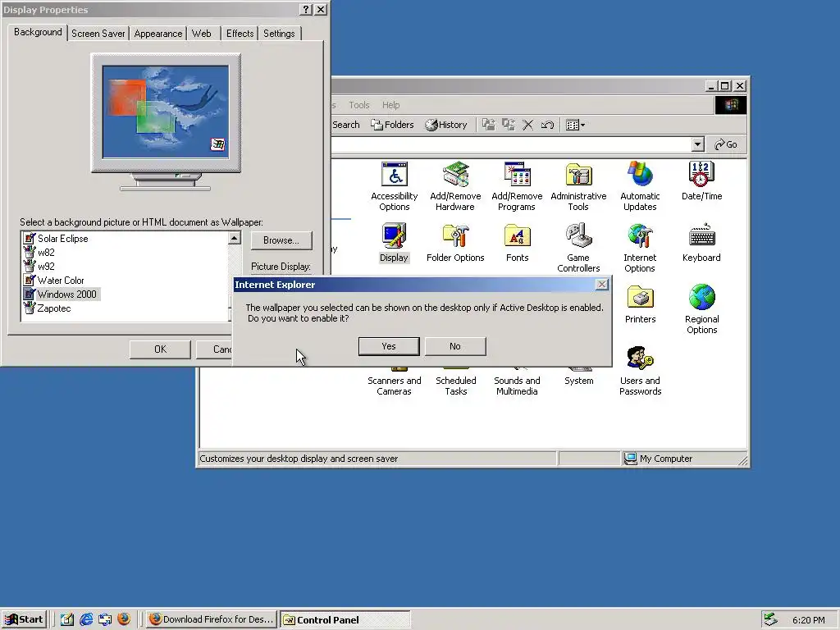This screenshot has width=840, height=630.
Task: Select the Display icon in Control Panel
Action: coord(395,243)
